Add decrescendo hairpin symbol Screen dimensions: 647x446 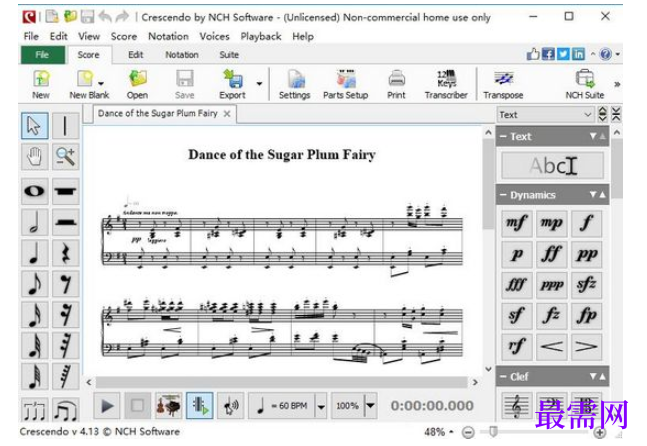pos(587,347)
